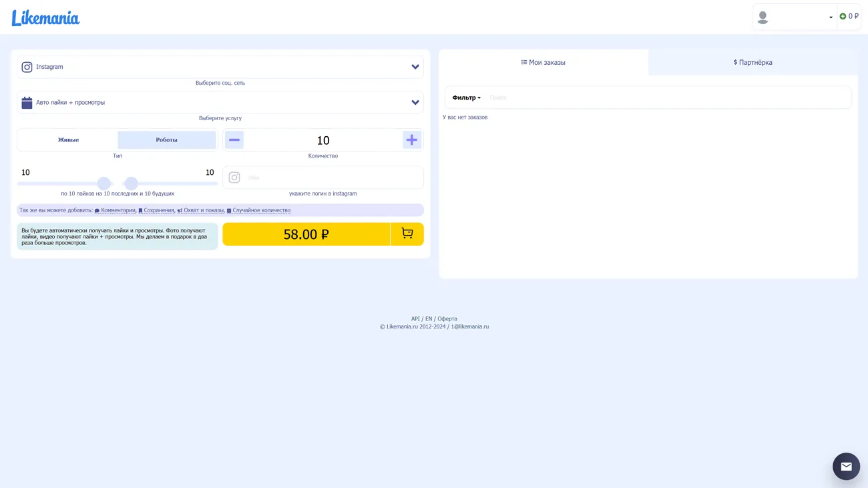Click the left slider handle for last posts
The width and height of the screenshot is (868, 488).
tap(103, 184)
